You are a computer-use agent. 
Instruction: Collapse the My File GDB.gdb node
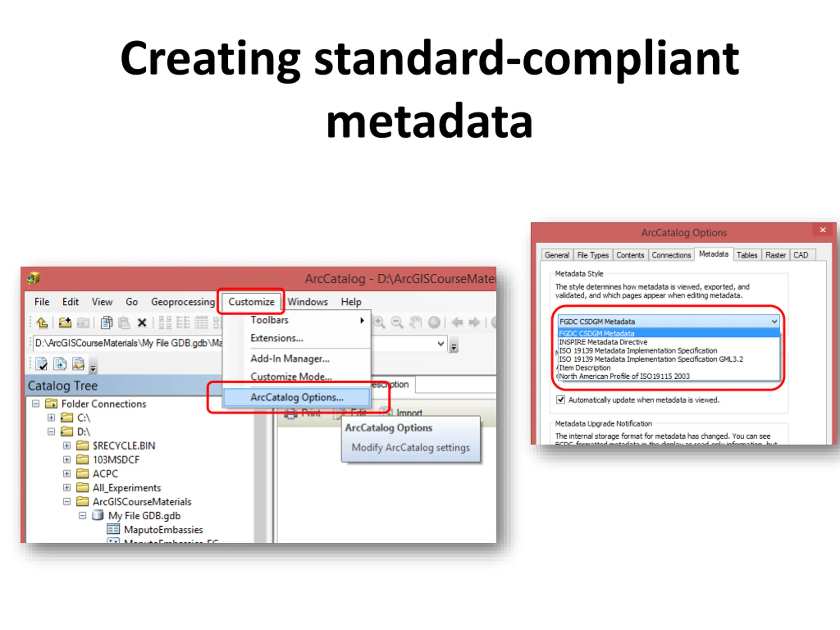point(82,515)
